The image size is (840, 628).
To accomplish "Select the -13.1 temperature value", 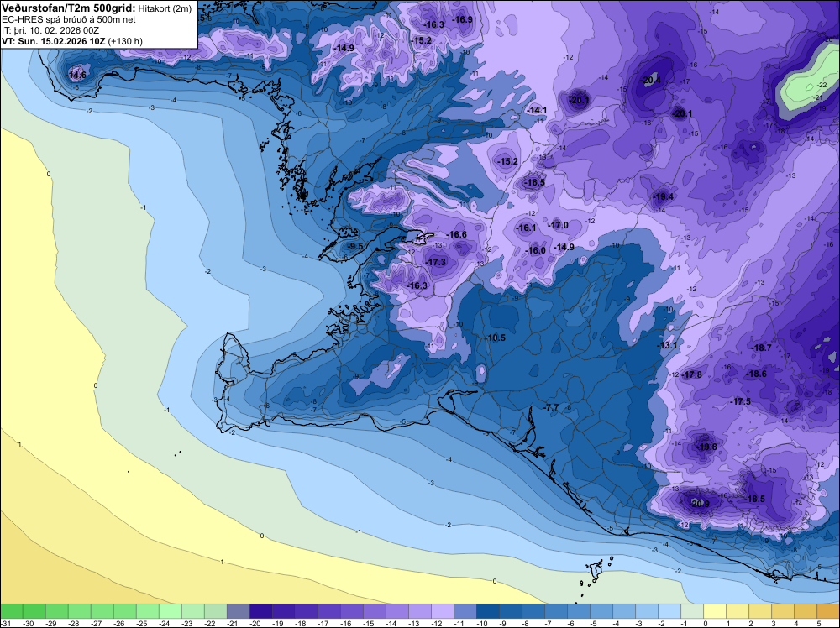I will [667, 345].
